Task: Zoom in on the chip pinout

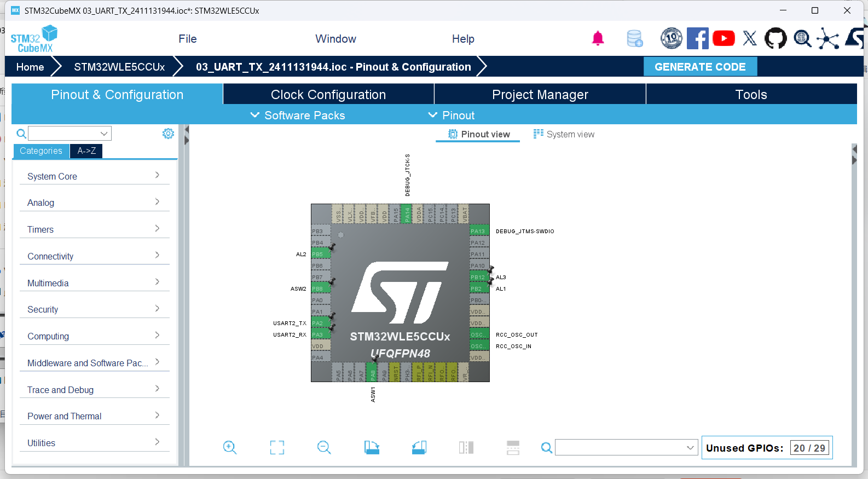Action: pyautogui.click(x=230, y=448)
